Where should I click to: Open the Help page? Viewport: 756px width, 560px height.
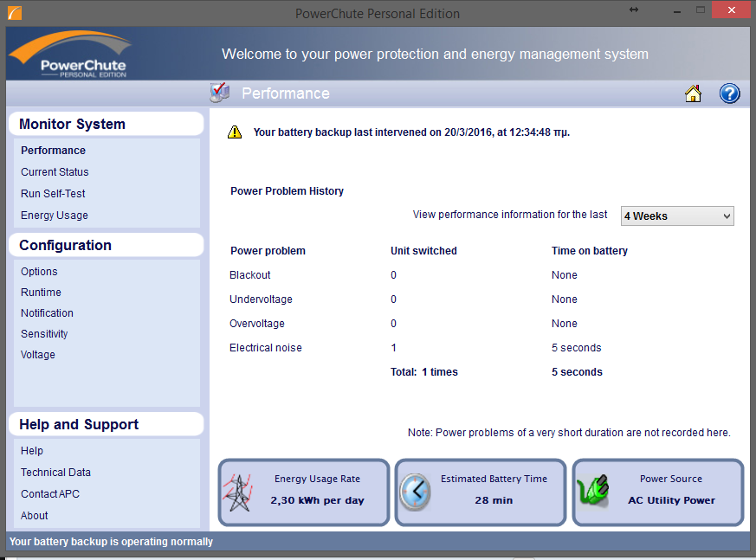point(32,451)
